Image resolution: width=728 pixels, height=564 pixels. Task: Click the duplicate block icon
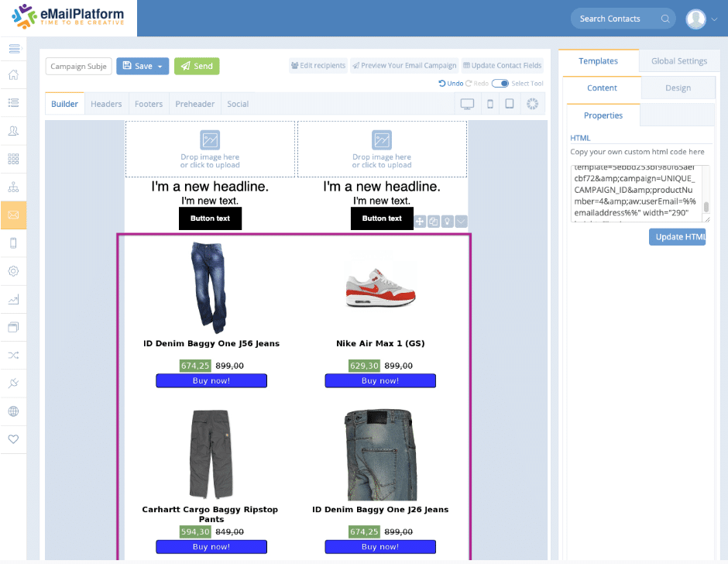pos(434,222)
